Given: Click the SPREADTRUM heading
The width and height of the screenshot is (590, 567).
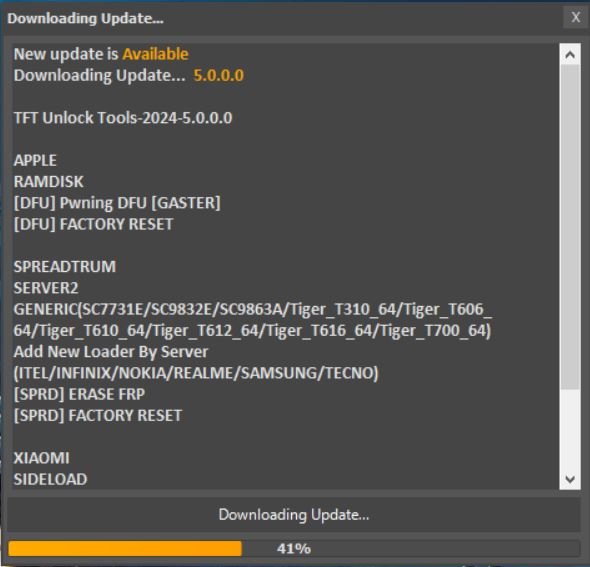Looking at the screenshot, I should point(65,267).
